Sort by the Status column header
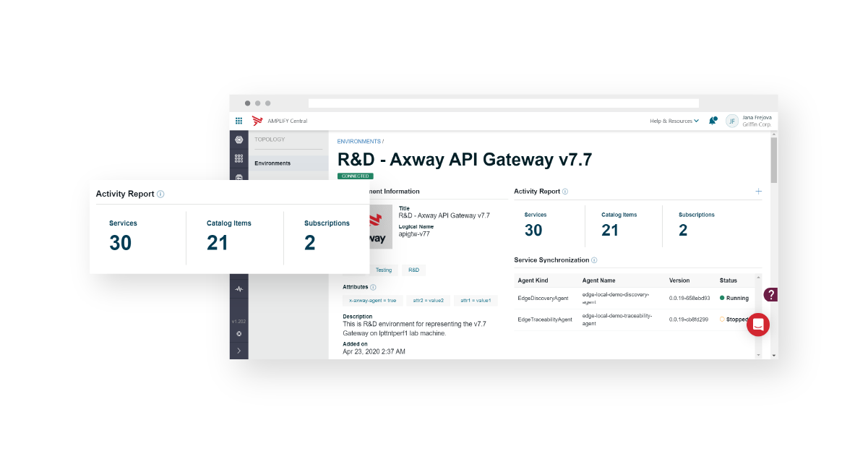The height and width of the screenshot is (454, 868). (x=729, y=280)
